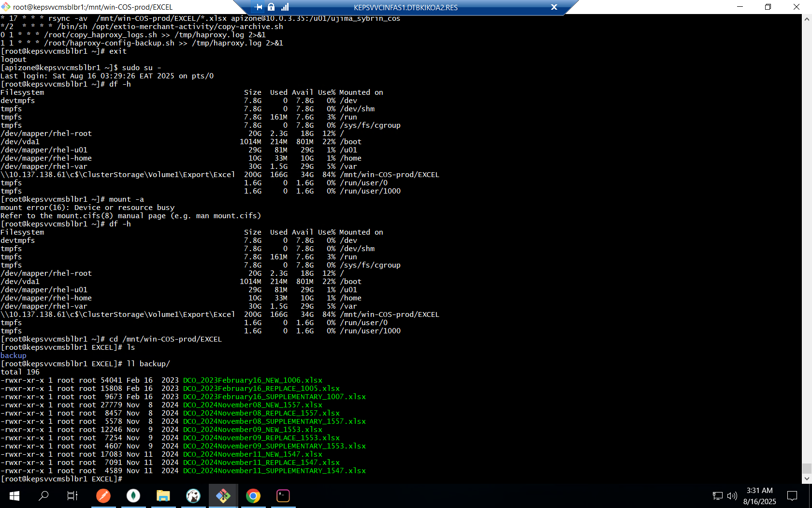Switch to DBeaver in the taskbar

click(193, 496)
